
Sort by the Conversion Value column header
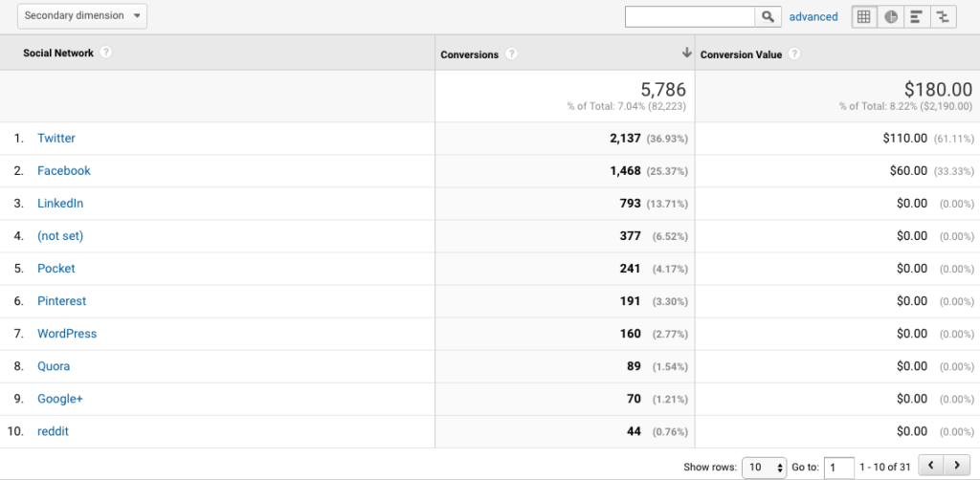click(741, 55)
